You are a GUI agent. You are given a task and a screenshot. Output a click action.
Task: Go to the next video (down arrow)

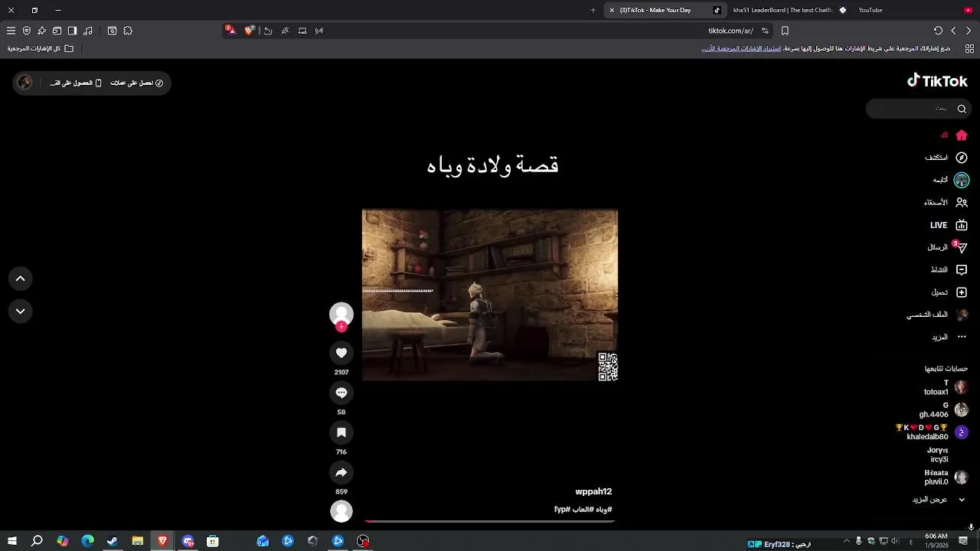pos(21,311)
